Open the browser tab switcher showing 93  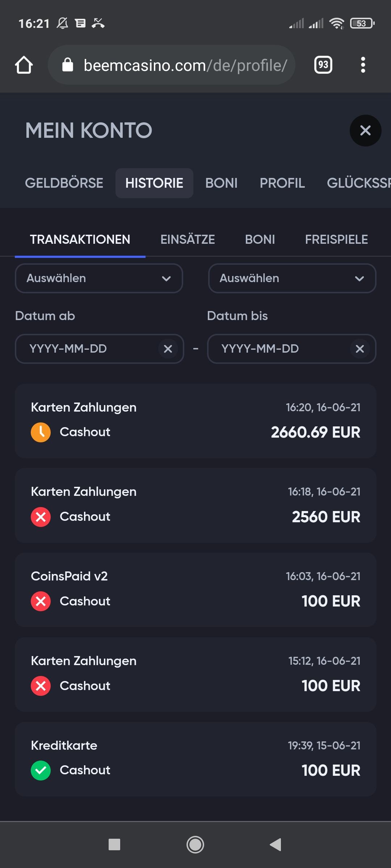pos(323,65)
